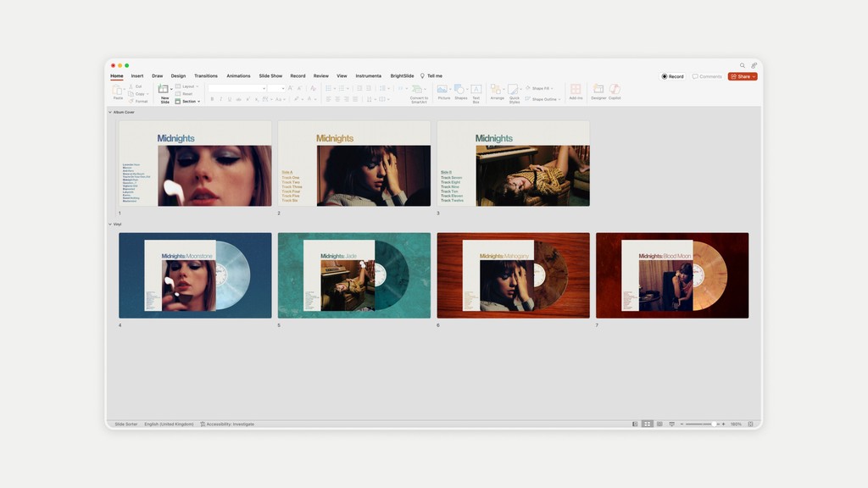
Task: Insert a Text Box
Action: pos(476,89)
